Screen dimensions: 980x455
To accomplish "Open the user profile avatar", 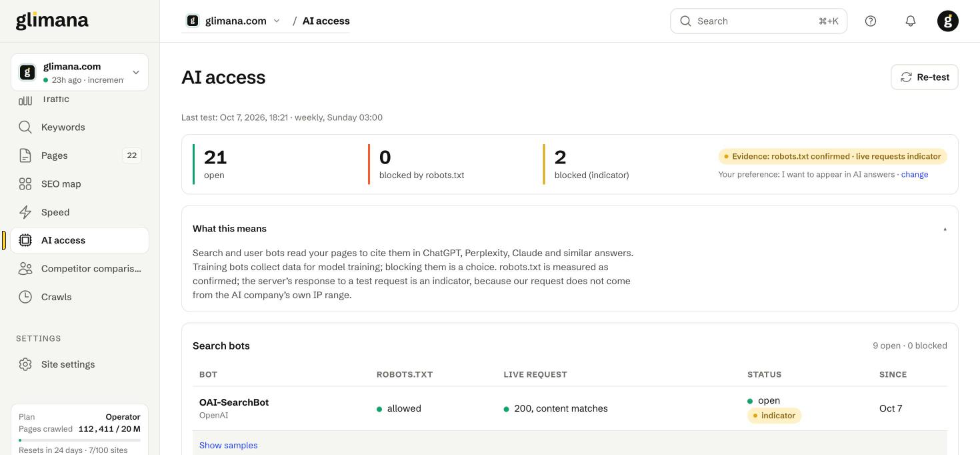I will pos(948,21).
